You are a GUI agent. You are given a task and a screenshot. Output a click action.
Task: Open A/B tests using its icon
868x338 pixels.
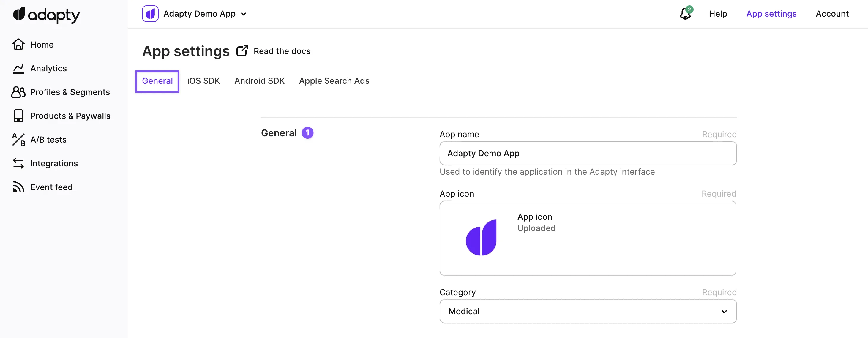coord(18,140)
